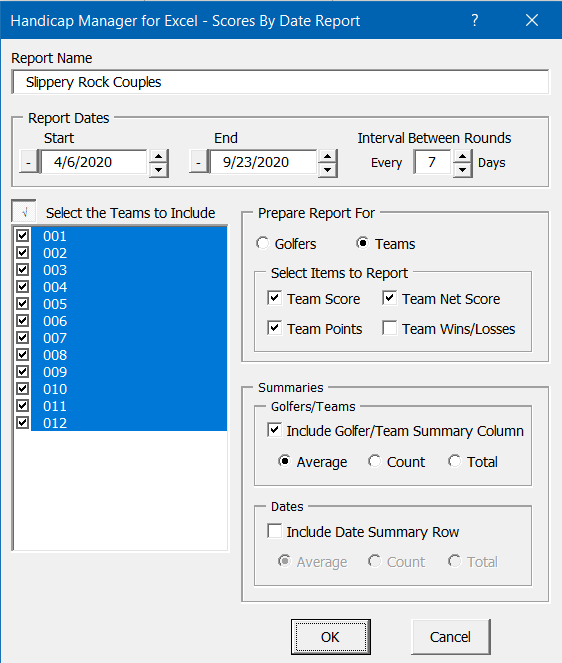Click the End date field 9/23/2020
The height and width of the screenshot is (663, 562).
click(x=263, y=162)
